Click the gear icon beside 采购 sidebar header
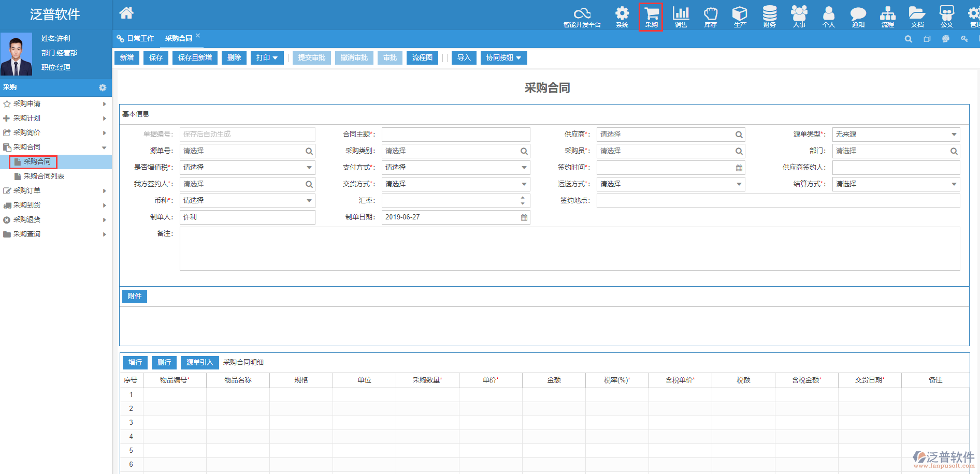980x474 pixels. point(103,87)
